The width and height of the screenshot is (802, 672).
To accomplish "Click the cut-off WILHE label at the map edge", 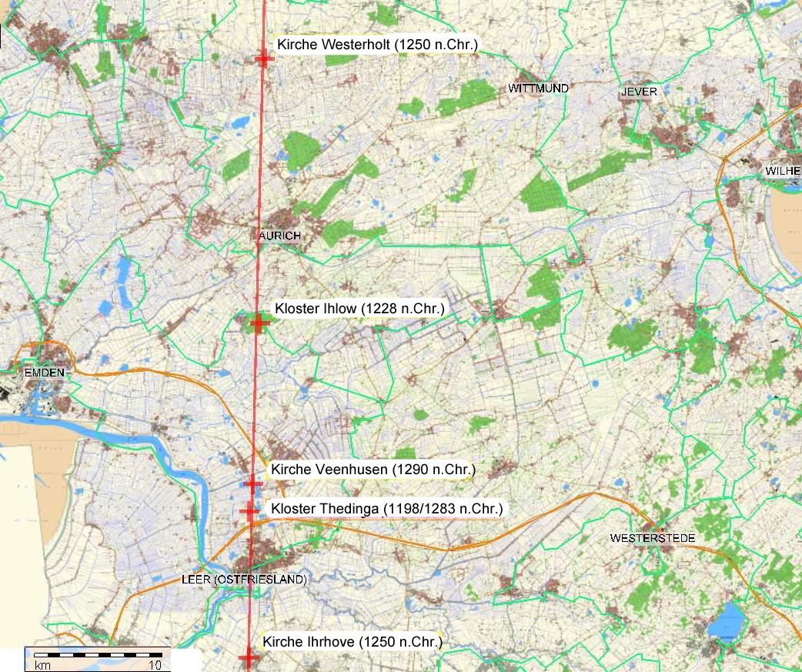I will coord(783,171).
